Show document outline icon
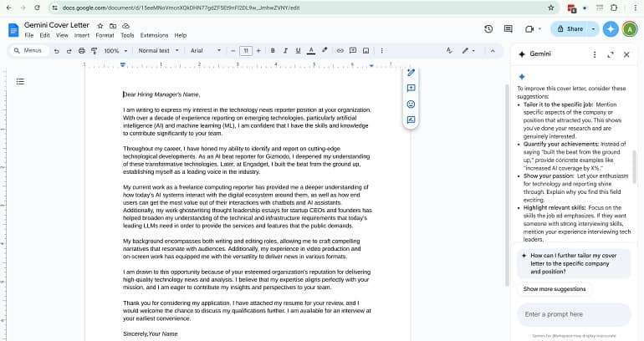644x341 pixels. (x=20, y=82)
